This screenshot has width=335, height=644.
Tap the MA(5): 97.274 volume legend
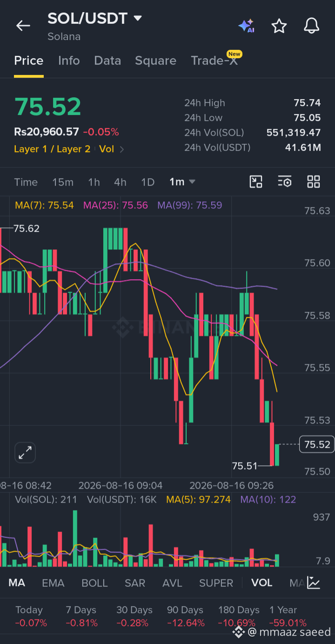(x=199, y=500)
